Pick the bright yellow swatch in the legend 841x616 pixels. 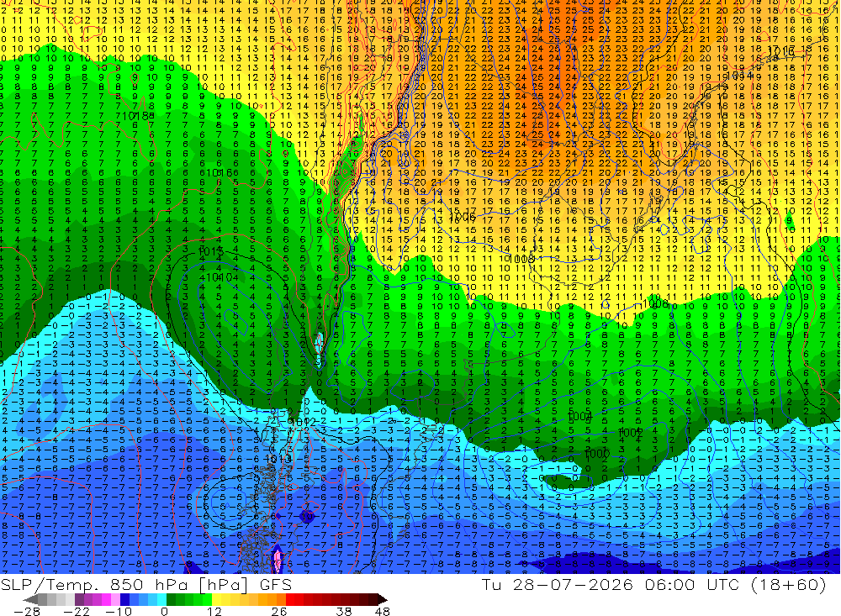217,599
